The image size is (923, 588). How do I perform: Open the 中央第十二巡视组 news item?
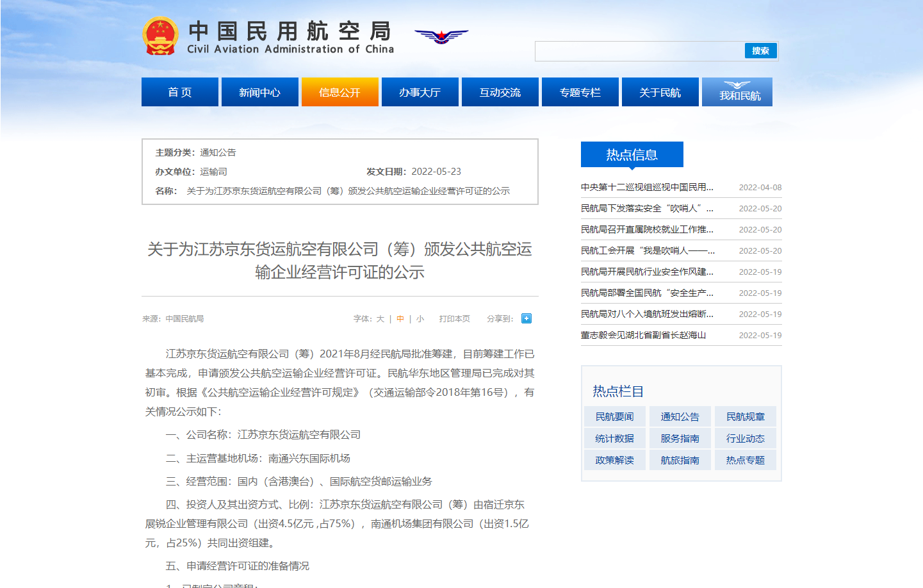(647, 187)
